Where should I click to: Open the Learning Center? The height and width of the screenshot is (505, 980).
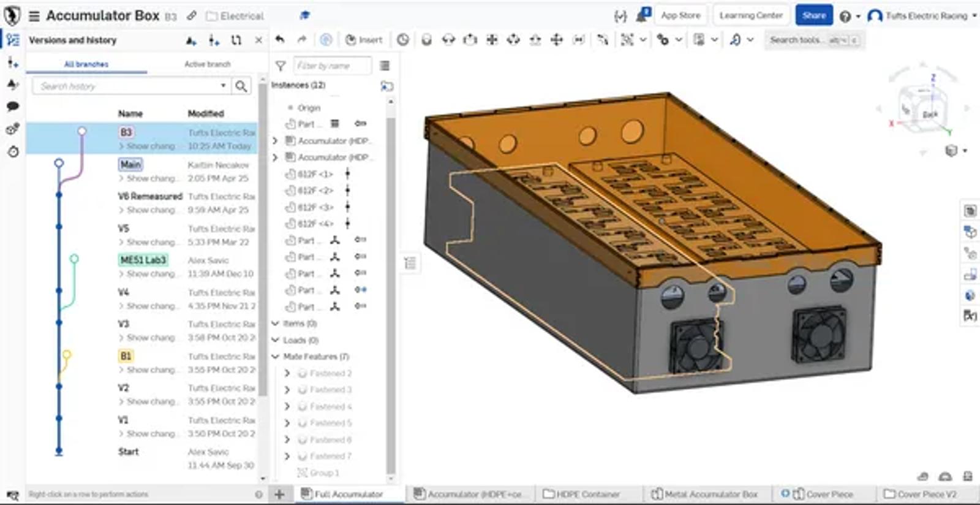coord(750,15)
